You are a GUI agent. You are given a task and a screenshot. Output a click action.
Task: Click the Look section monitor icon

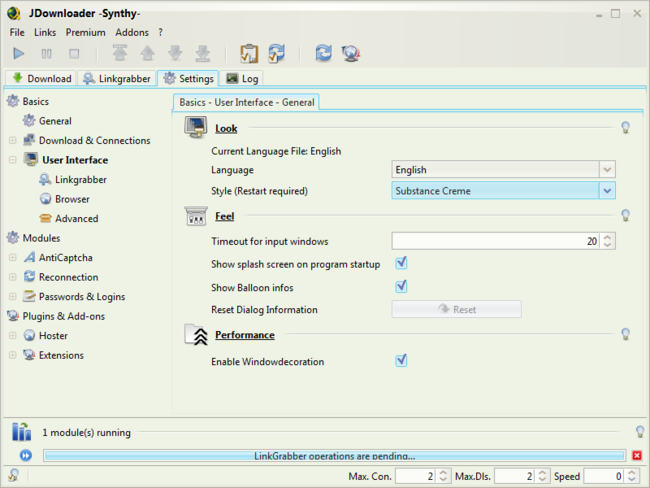pyautogui.click(x=196, y=127)
